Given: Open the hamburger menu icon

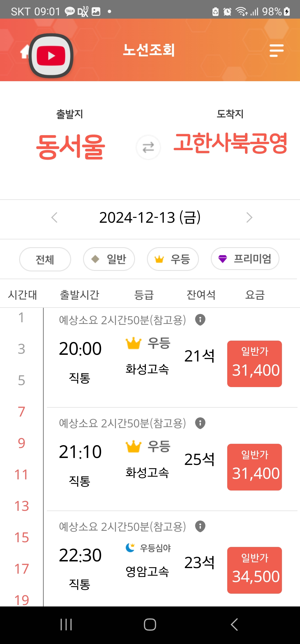Looking at the screenshot, I should [276, 50].
